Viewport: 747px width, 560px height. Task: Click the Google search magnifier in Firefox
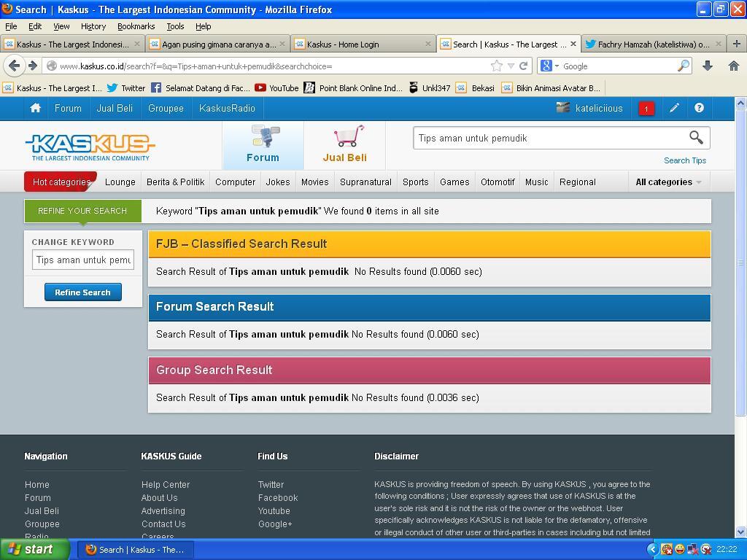point(683,66)
